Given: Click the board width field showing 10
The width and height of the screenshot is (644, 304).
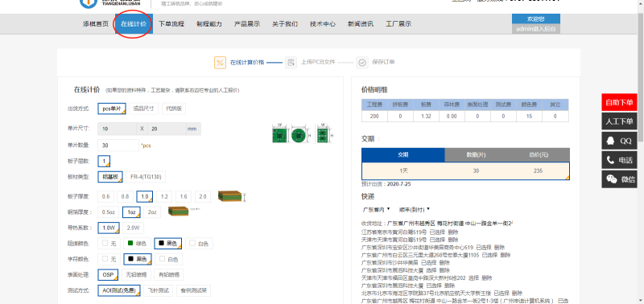Looking at the screenshot, I should 117,129.
